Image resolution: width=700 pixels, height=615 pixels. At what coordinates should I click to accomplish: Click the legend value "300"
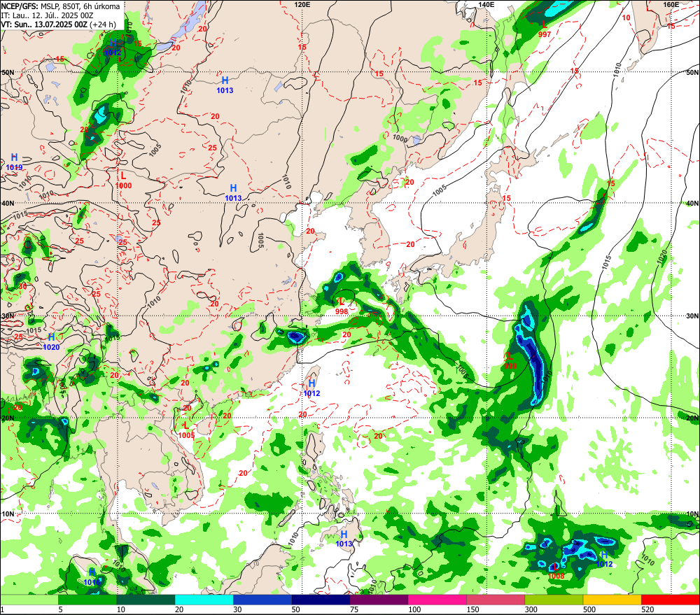coord(531,609)
